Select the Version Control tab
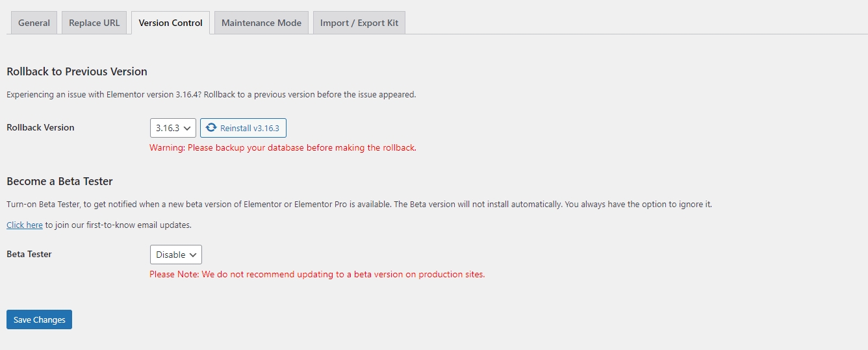The height and width of the screenshot is (350, 868). pos(170,23)
